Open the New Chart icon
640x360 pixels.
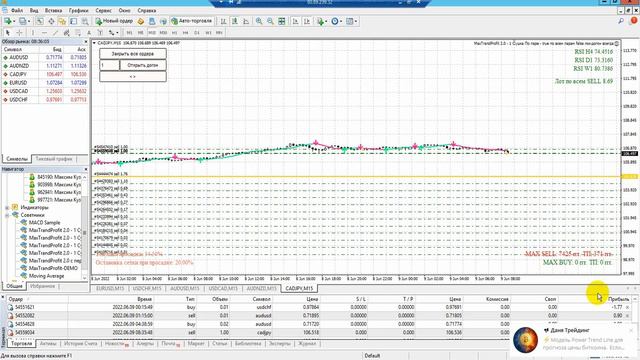7,21
